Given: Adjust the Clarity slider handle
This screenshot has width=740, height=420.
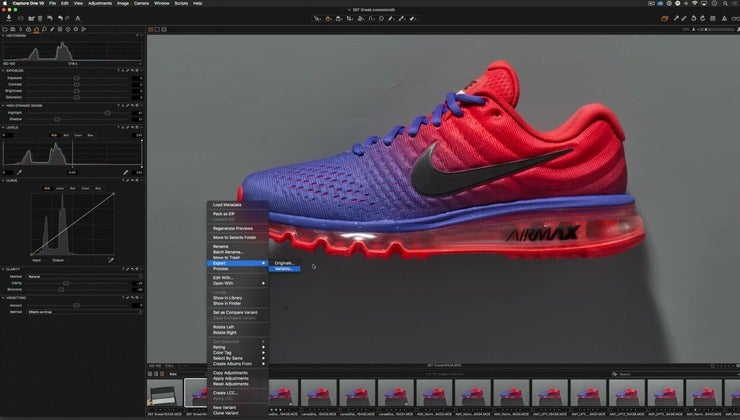Looking at the screenshot, I should pos(66,283).
